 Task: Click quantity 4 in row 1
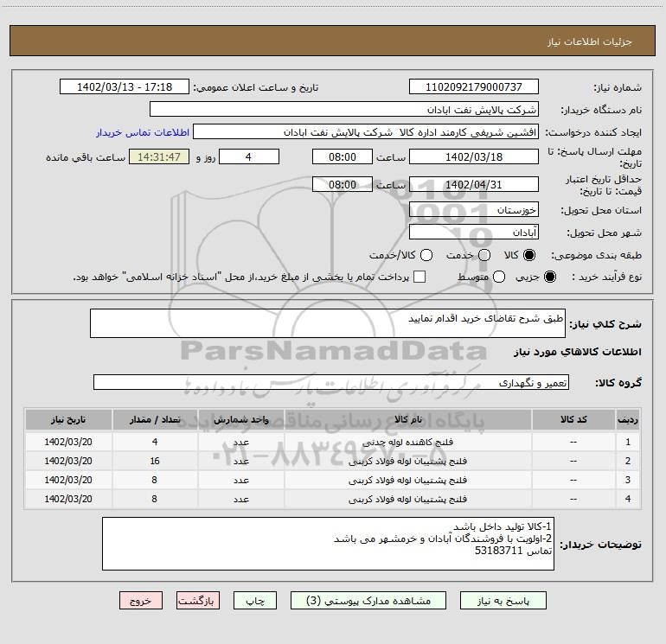[155, 442]
